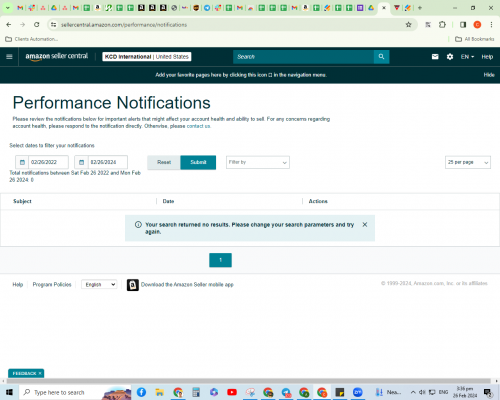Open the Help menu item

[487, 57]
